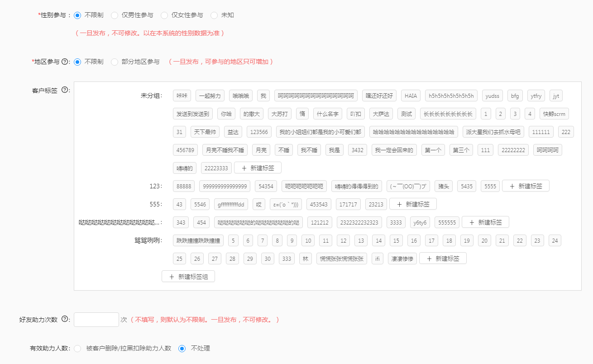Select the 123566 tag

click(x=259, y=132)
